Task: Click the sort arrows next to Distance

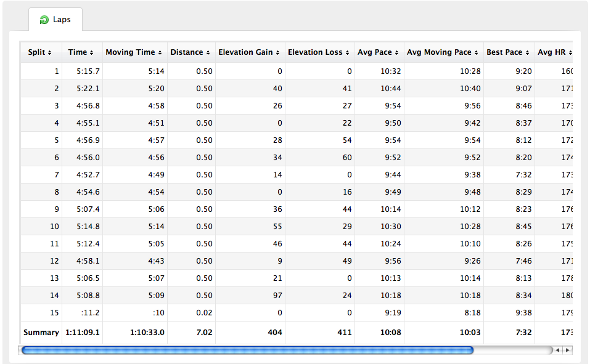Action: (208, 52)
